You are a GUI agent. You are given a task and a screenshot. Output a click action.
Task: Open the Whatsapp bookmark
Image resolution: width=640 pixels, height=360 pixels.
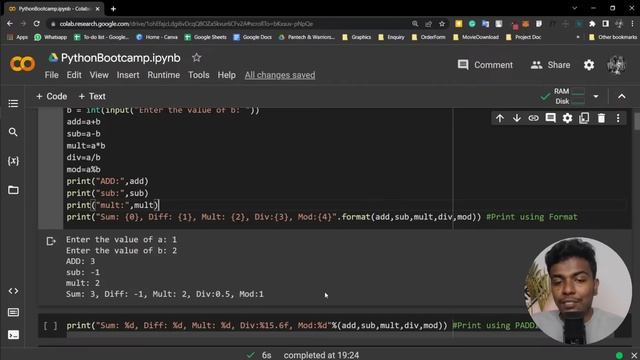[51, 37]
